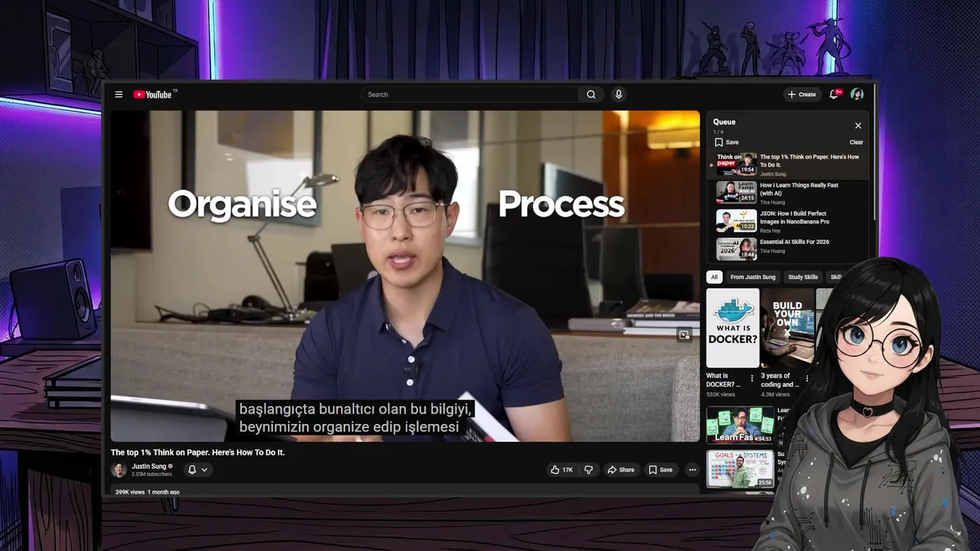Open the 'Learn Fast' 4:54:53 thumbnail
This screenshot has height=551, width=980.
point(740,425)
